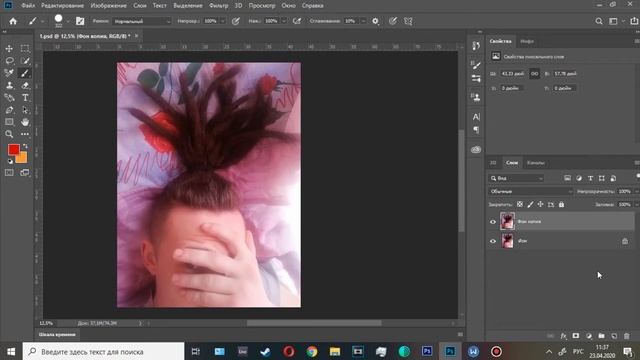Create a new group folder

601,336
